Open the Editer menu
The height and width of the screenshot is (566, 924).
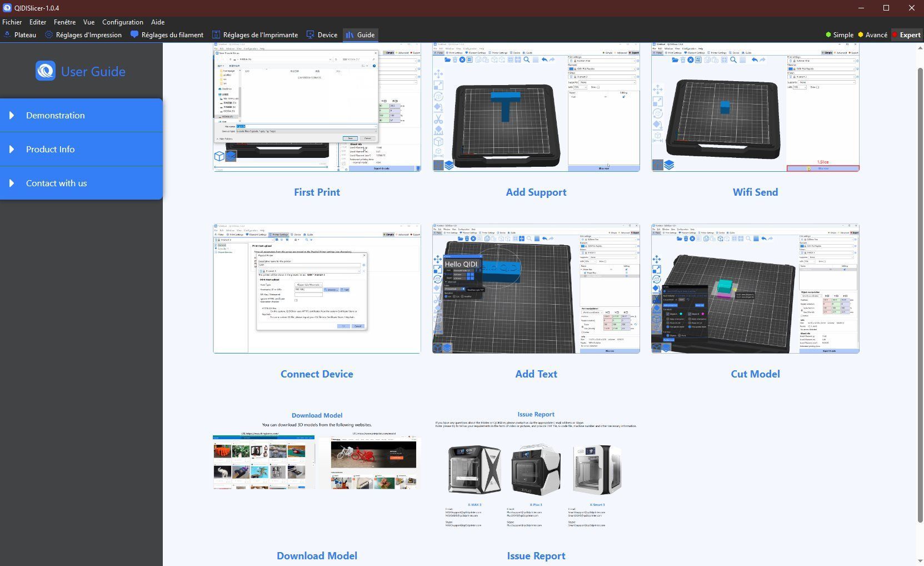38,22
